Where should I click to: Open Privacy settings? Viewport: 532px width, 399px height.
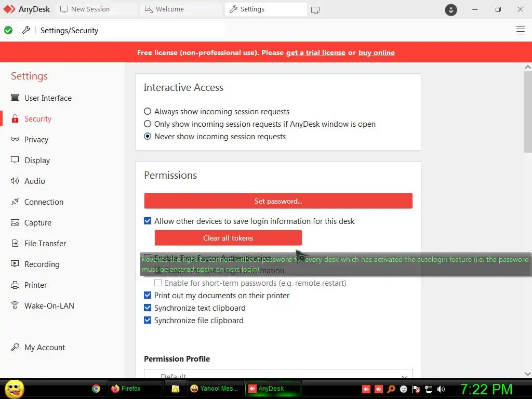point(36,139)
